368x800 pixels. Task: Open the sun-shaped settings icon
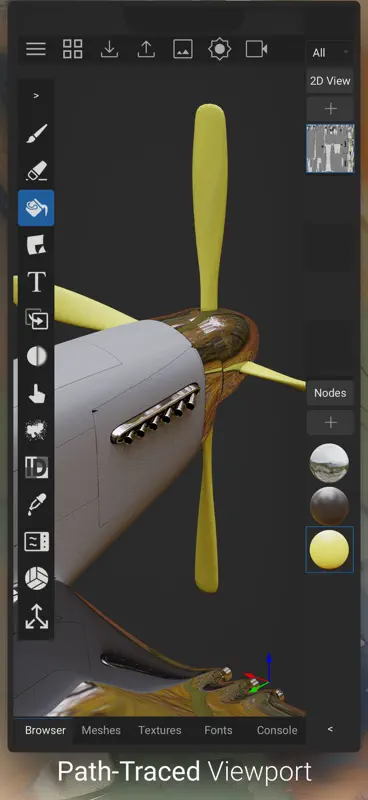pos(219,49)
